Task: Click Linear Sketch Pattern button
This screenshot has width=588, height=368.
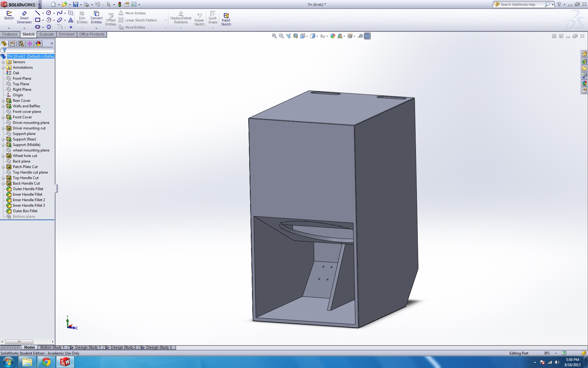Action: [138, 20]
